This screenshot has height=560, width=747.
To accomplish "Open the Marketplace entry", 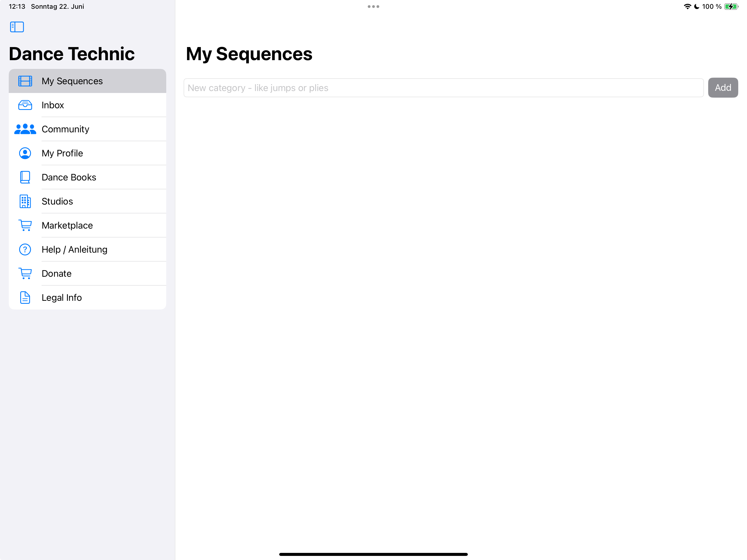I will [x=67, y=225].
